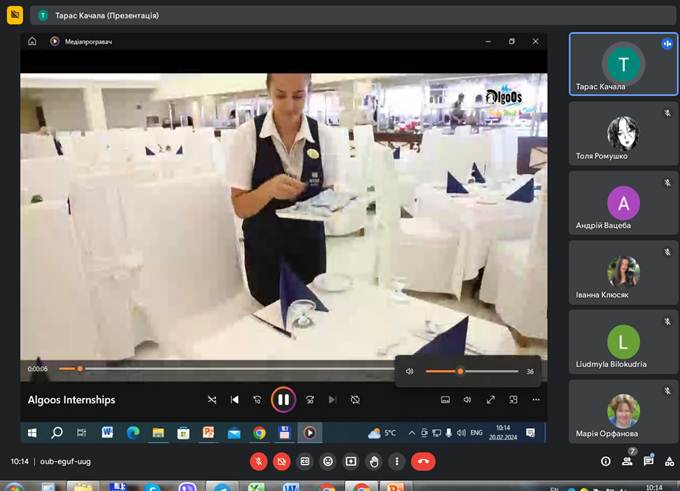Toggle repeat mode in media player

click(x=355, y=400)
